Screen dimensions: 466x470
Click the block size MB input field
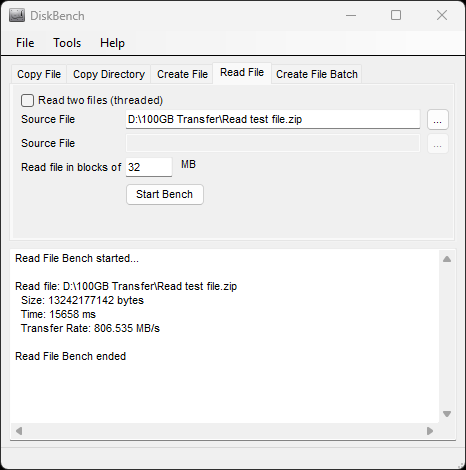coord(149,167)
